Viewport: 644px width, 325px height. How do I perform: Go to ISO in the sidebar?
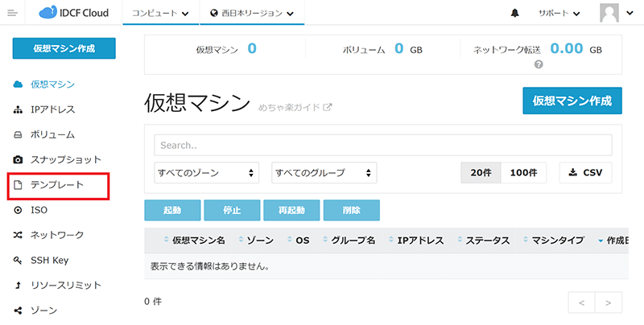click(39, 210)
